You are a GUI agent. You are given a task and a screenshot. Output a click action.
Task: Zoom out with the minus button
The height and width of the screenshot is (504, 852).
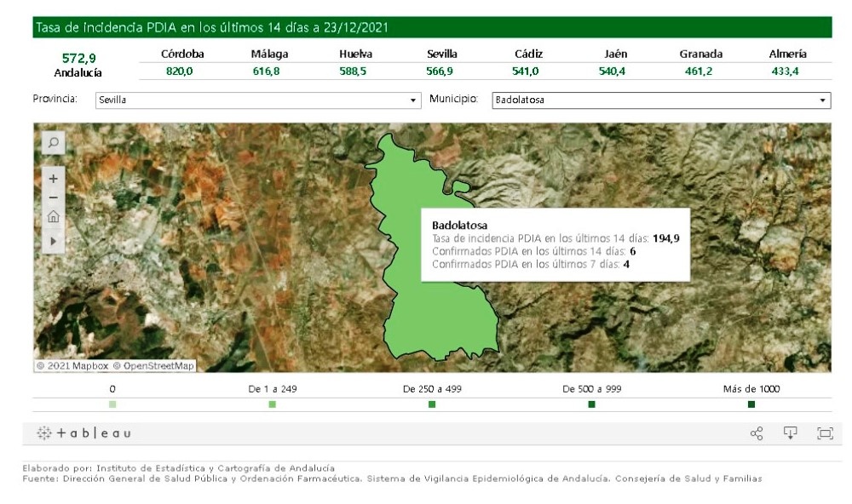53,198
